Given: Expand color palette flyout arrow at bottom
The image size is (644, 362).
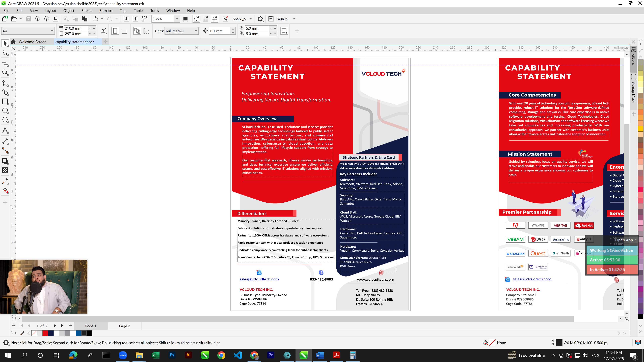Looking at the screenshot, I should tap(15, 333).
